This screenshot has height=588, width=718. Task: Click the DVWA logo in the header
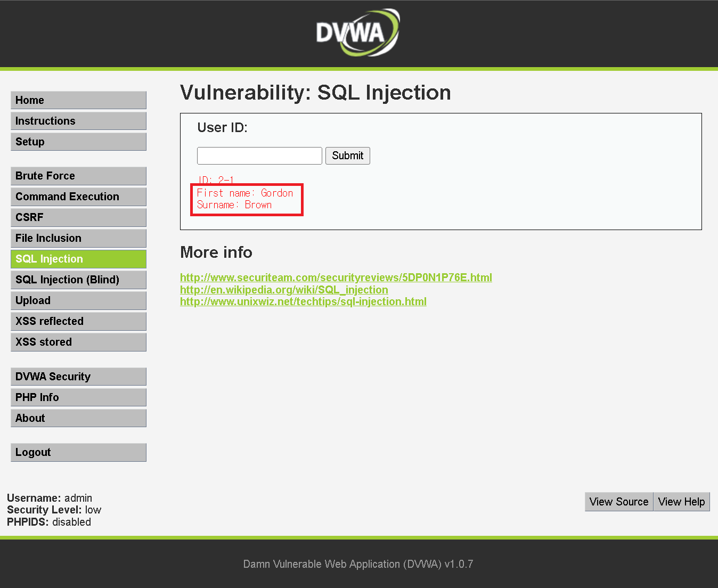358,32
